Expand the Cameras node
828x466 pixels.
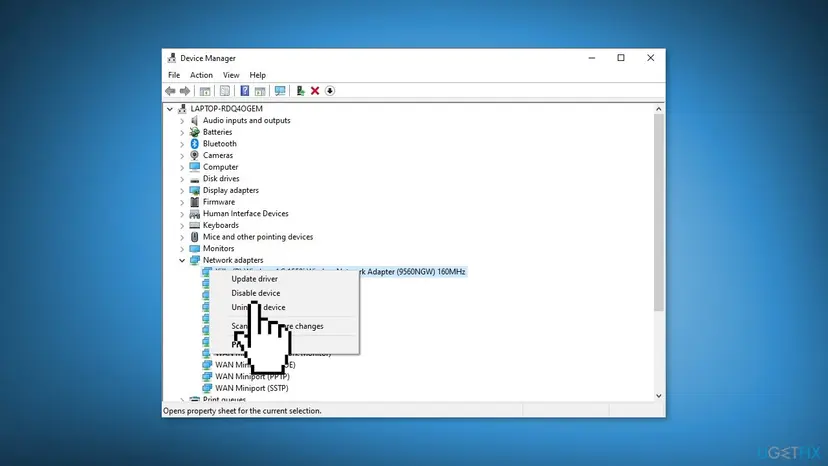182,155
